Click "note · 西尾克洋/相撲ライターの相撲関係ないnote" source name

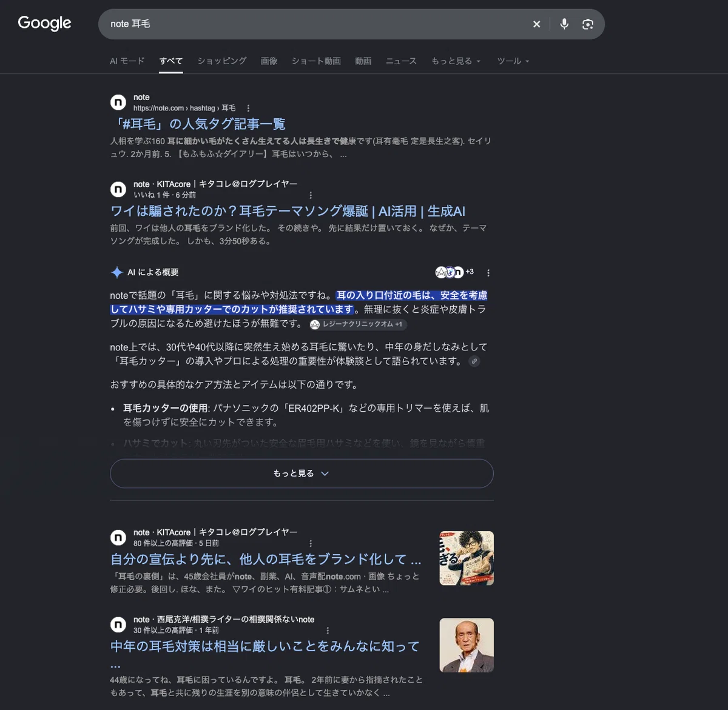[x=224, y=619]
